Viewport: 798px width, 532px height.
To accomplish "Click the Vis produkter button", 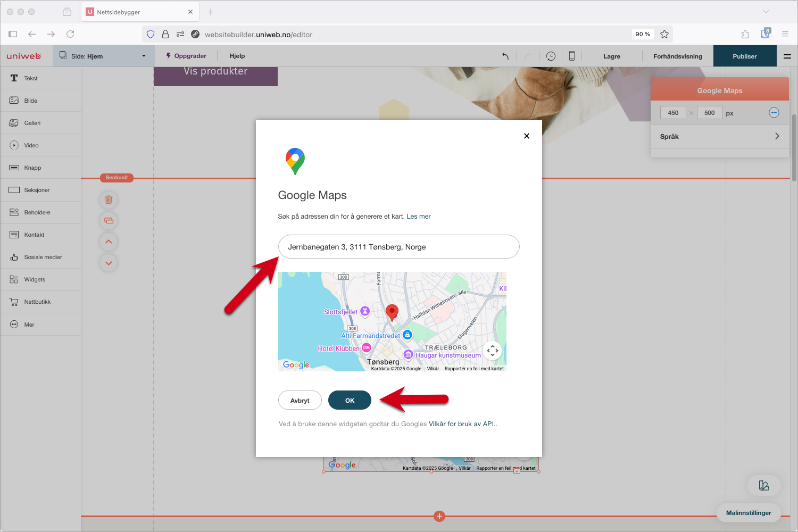I will tap(215, 75).
